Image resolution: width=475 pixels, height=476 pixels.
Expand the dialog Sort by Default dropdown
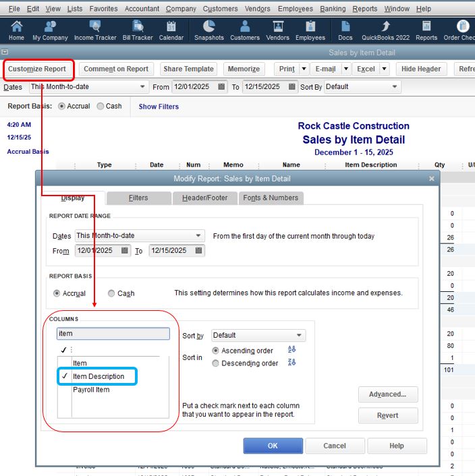tap(299, 335)
